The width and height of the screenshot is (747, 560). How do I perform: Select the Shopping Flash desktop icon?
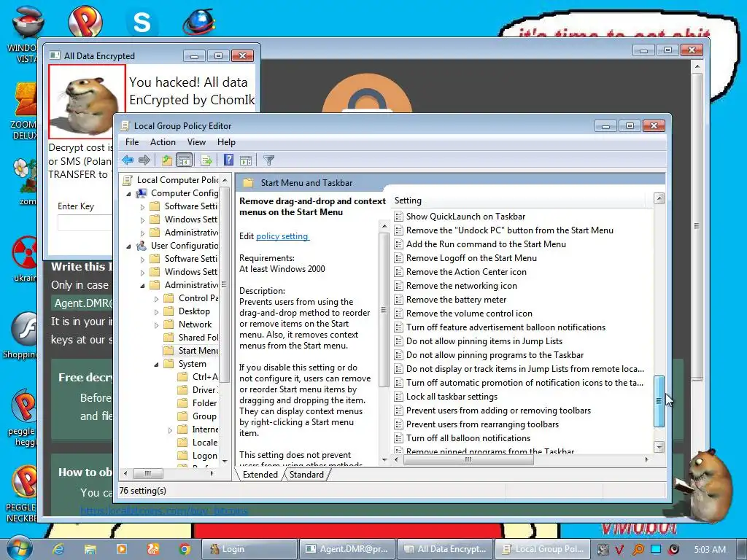[x=23, y=335]
